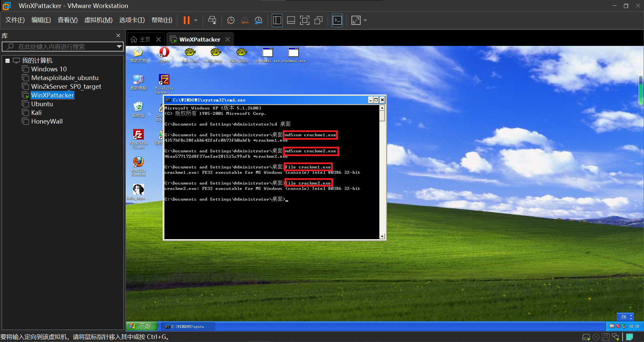Viewport: 644px width, 342px height.
Task: Send Ctrl+Alt+Del to the virtual machine
Action: tap(212, 20)
